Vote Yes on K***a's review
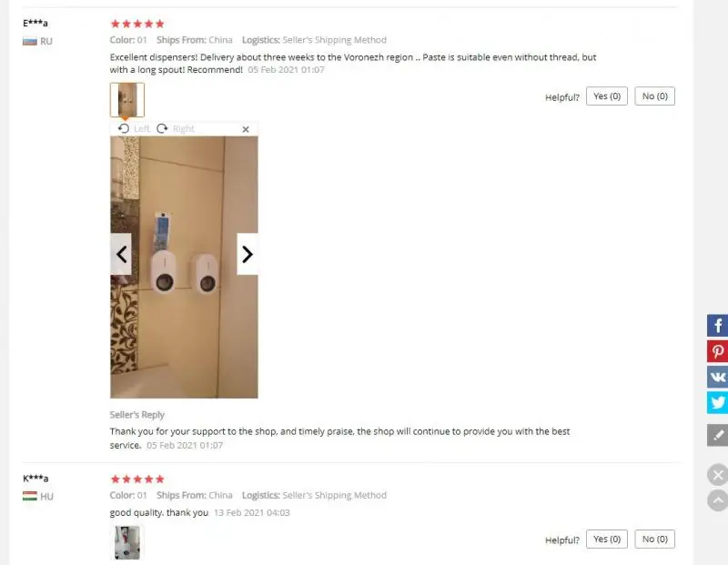 [x=607, y=539]
